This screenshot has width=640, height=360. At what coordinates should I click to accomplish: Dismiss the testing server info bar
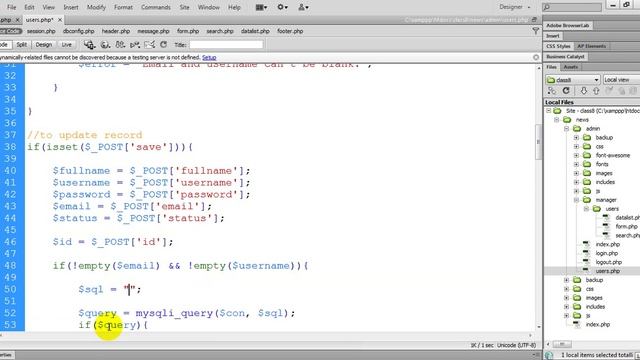pos(536,58)
